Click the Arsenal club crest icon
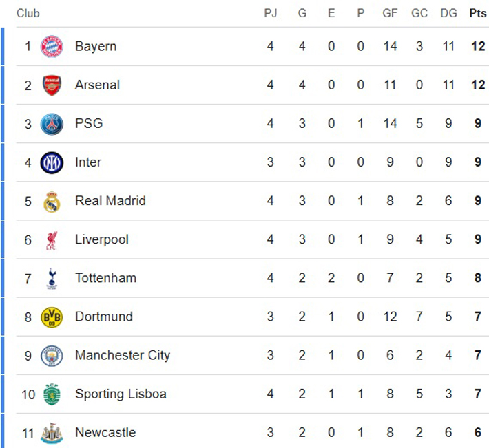The width and height of the screenshot is (489, 448). pos(52,85)
